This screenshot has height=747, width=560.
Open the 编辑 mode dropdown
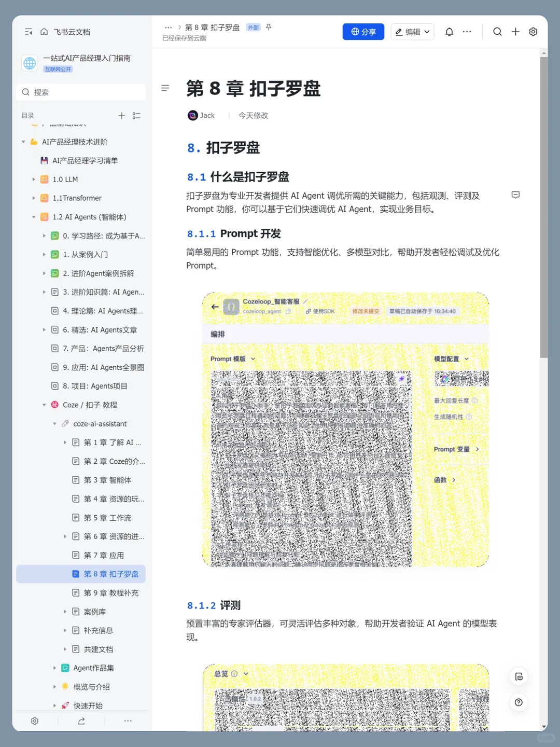pyautogui.click(x=413, y=32)
